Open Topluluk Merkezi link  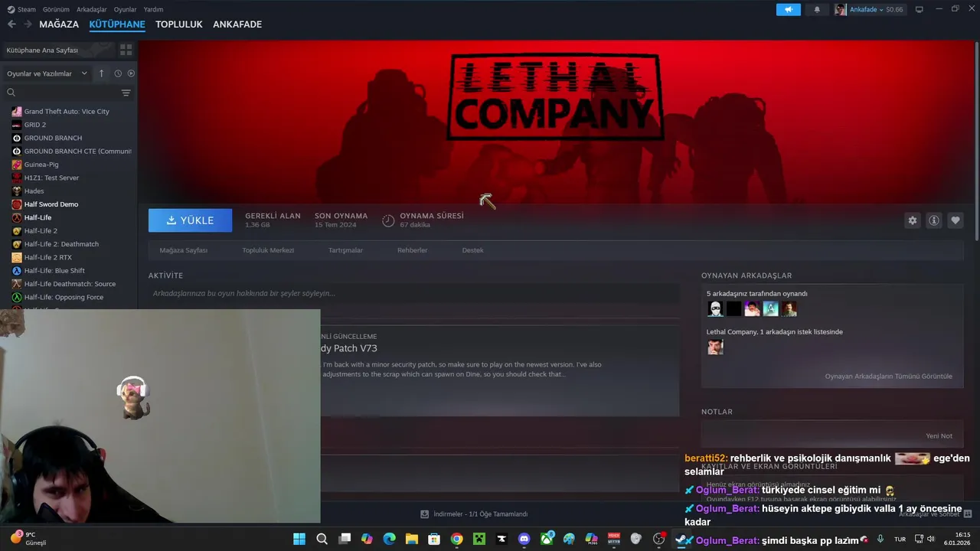point(268,250)
